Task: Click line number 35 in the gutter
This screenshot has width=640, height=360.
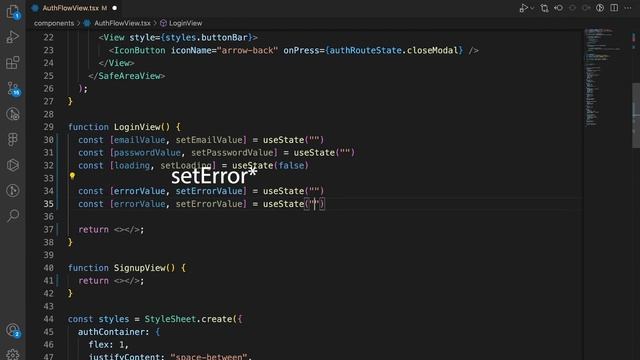Action: pyautogui.click(x=49, y=204)
